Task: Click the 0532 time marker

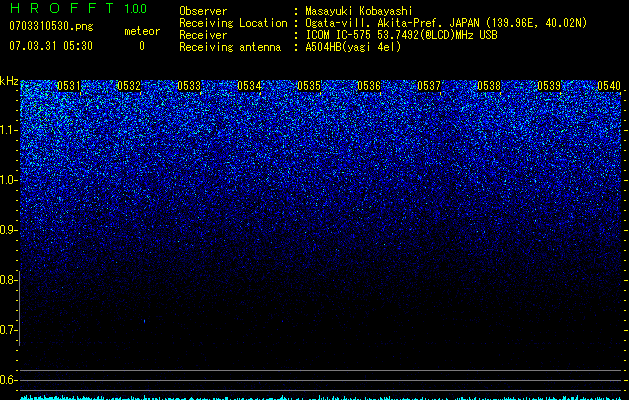Action: pos(129,85)
